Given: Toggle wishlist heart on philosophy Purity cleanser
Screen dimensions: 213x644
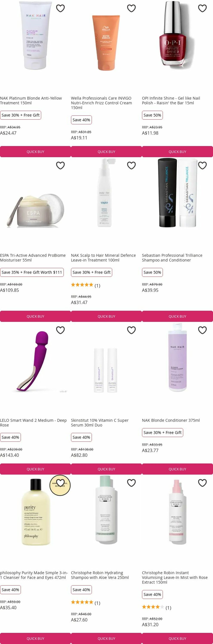Looking at the screenshot, I should click(x=60, y=483).
